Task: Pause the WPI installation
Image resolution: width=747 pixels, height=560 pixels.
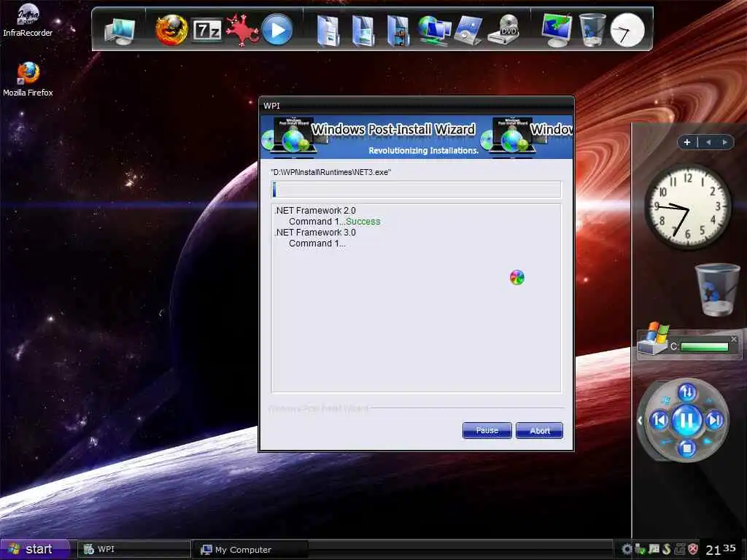Action: (487, 430)
